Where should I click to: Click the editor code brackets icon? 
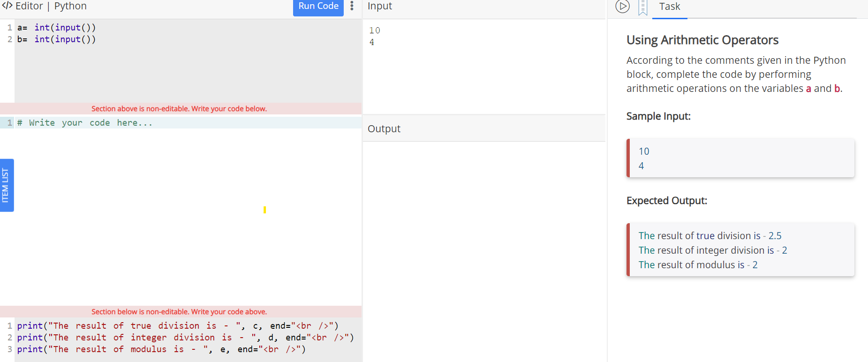coord(7,6)
